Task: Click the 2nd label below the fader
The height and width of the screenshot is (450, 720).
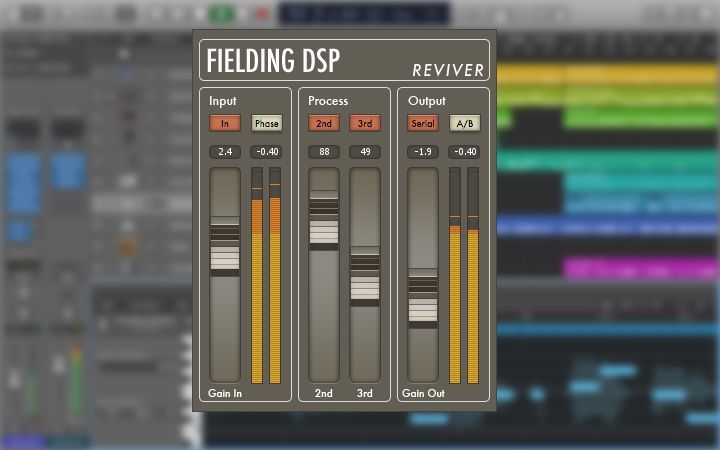Action: point(324,393)
